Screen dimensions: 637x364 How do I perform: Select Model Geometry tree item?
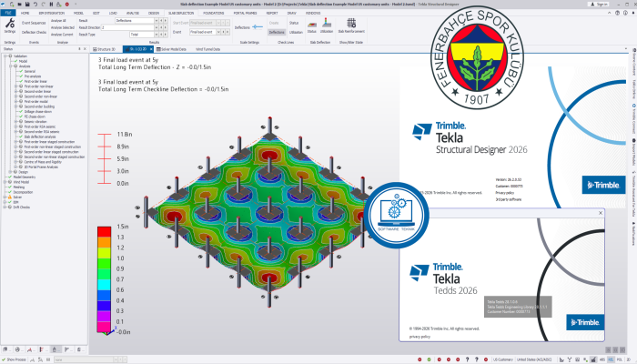(25, 177)
